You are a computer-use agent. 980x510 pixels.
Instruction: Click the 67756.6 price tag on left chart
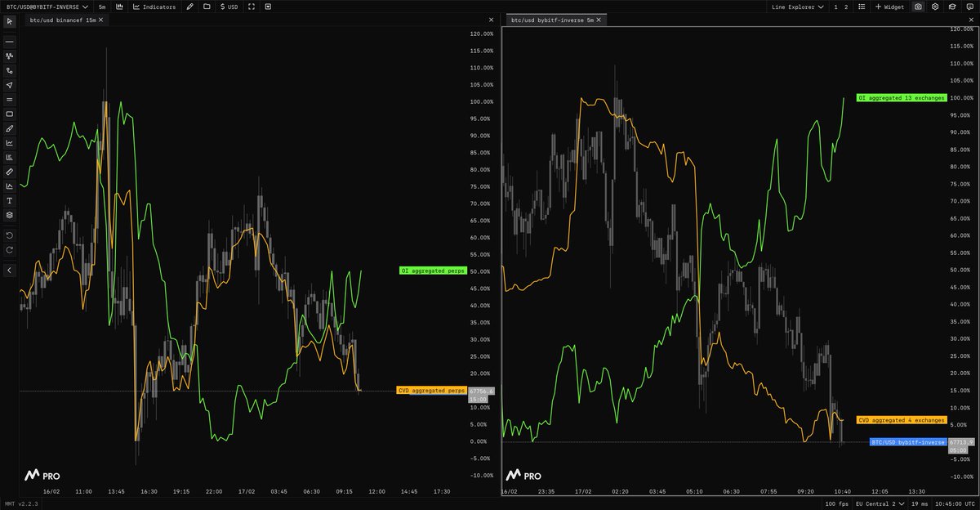pyautogui.click(x=482, y=391)
